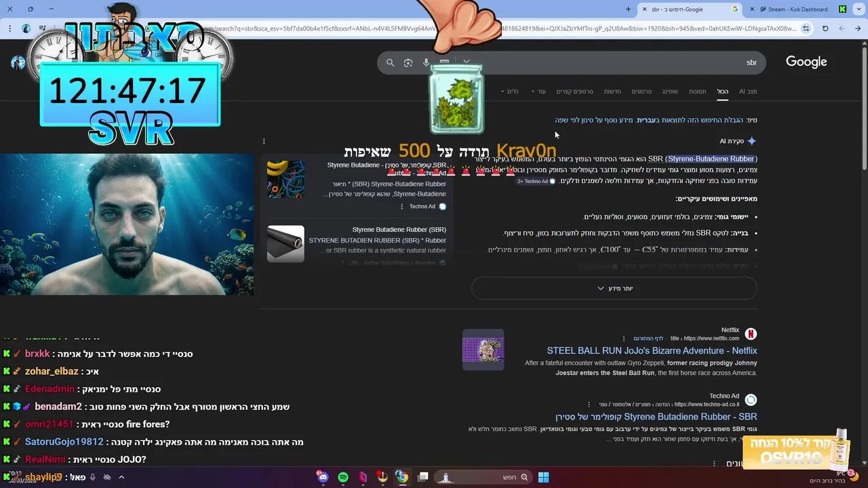The image size is (868, 488).
Task: Click the '2+ Techno Ad' source chip
Action: [536, 182]
